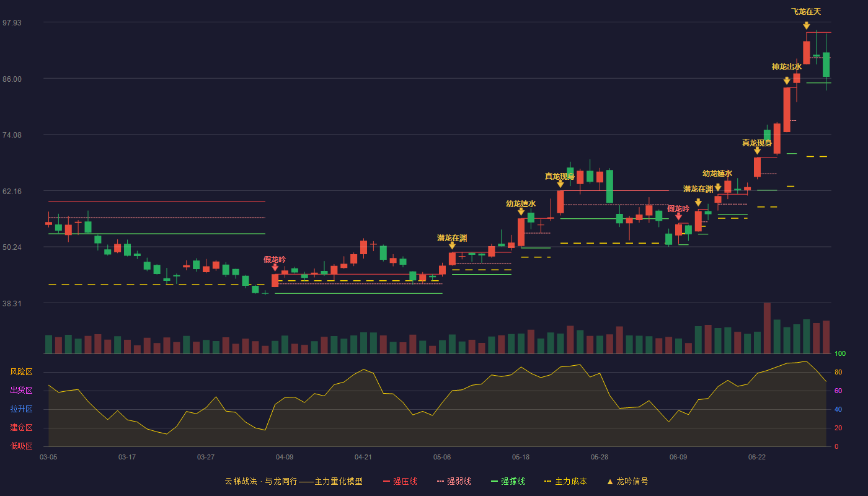This screenshot has height=496, width=868.
Task: Click the 06-09 date label
Action: pyautogui.click(x=678, y=457)
